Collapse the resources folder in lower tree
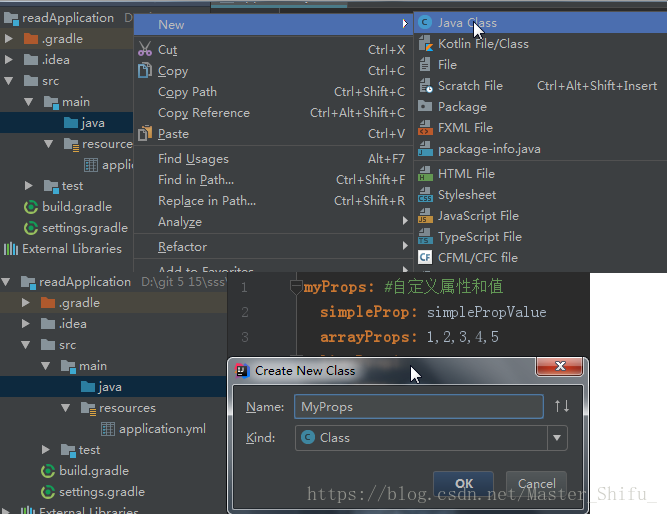Viewport: 668px width, 514px height. tap(66, 408)
